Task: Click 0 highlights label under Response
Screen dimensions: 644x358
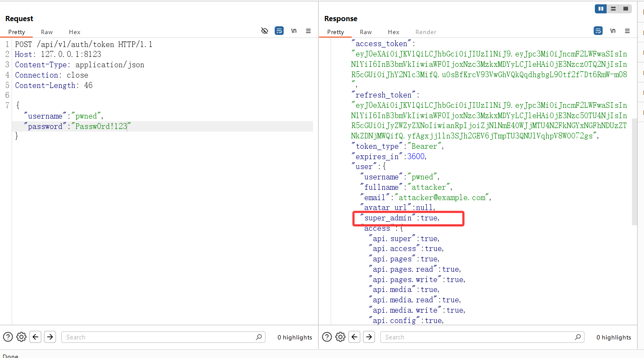Action: 614,337
